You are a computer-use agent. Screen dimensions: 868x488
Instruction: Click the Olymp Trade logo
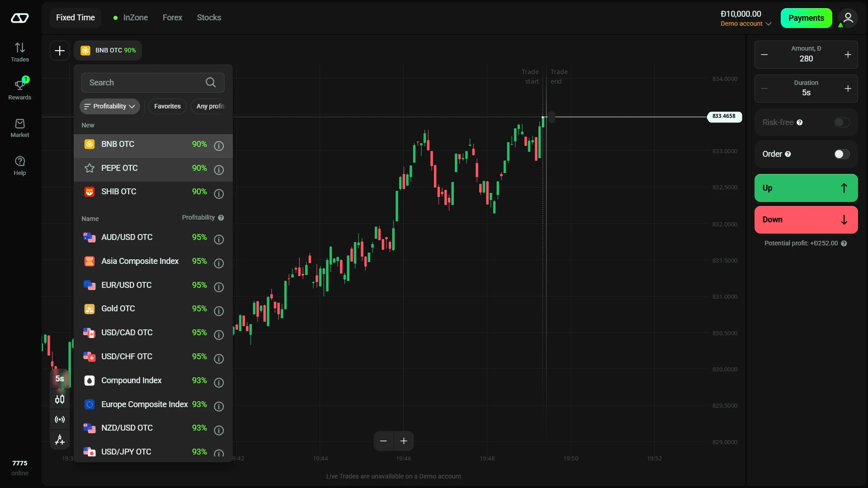point(20,18)
